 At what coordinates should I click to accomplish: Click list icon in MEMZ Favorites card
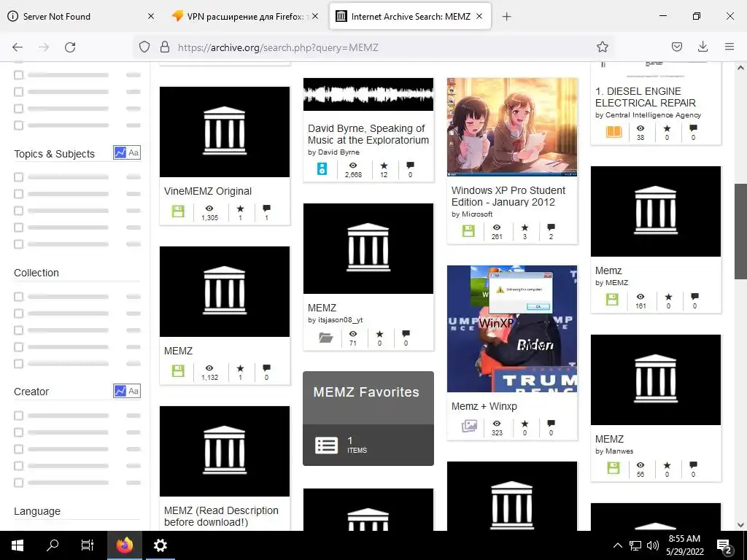[326, 446]
